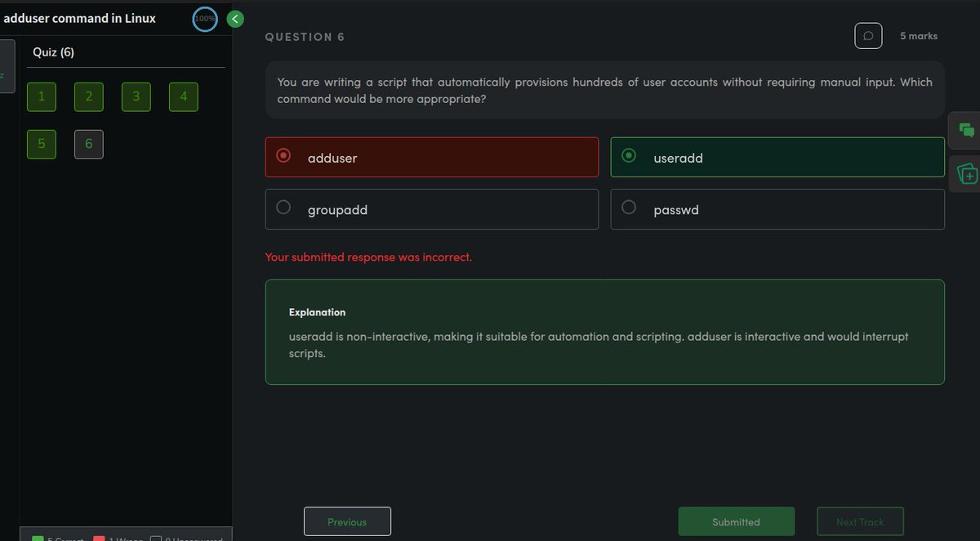Click the QUESTION 6 label
Image resolution: width=980 pixels, height=541 pixels.
point(305,37)
